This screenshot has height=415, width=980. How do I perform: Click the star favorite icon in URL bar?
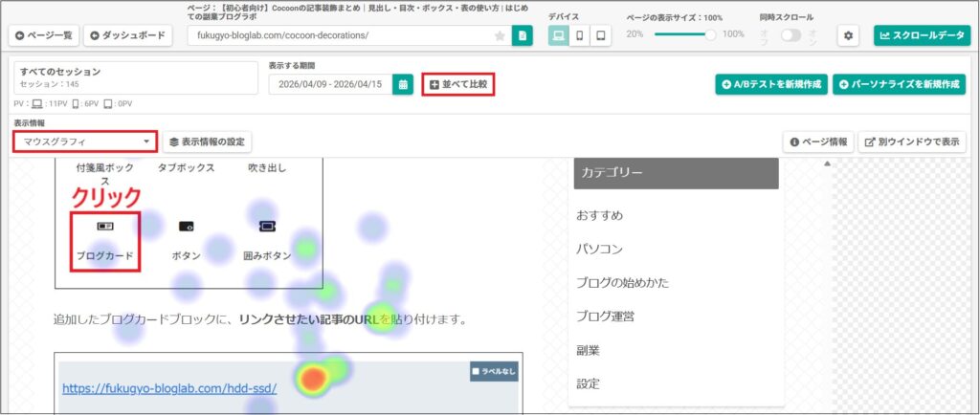tap(500, 36)
